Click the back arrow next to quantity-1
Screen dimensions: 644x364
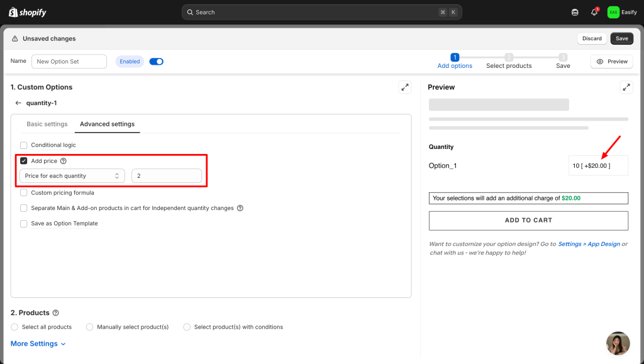click(x=18, y=103)
